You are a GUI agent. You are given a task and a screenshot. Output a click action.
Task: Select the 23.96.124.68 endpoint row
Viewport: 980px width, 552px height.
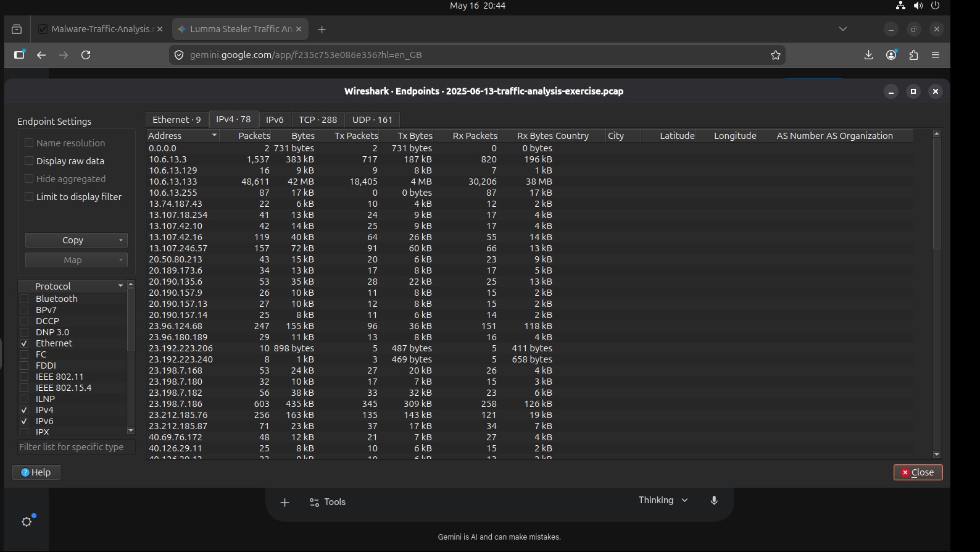point(529,326)
